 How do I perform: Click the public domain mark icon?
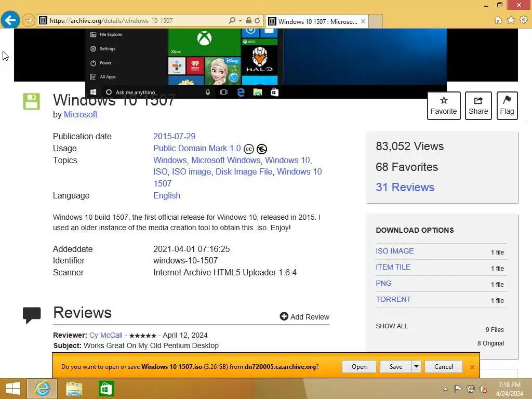click(262, 149)
